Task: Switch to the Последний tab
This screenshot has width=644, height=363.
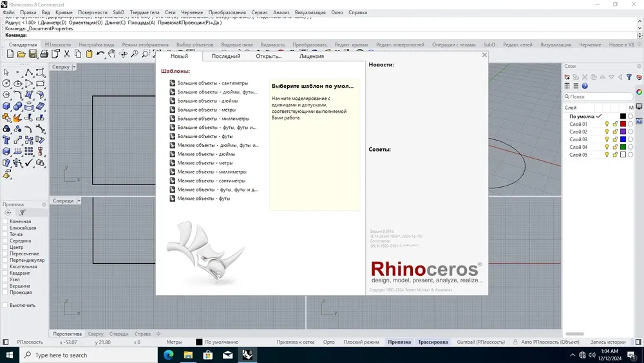Action: tap(226, 56)
